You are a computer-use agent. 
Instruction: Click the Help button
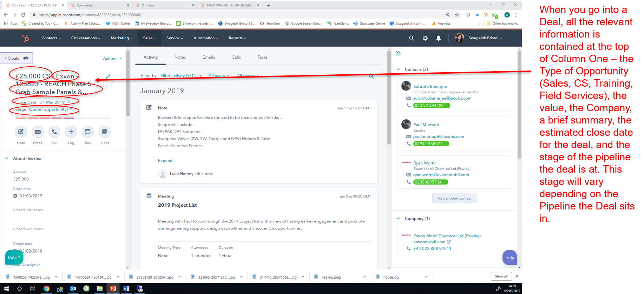(x=510, y=258)
